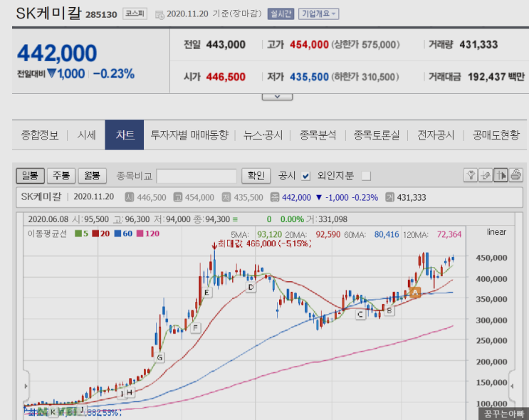Open disclosure marker B on chart
529x420 pixels.
389,310
